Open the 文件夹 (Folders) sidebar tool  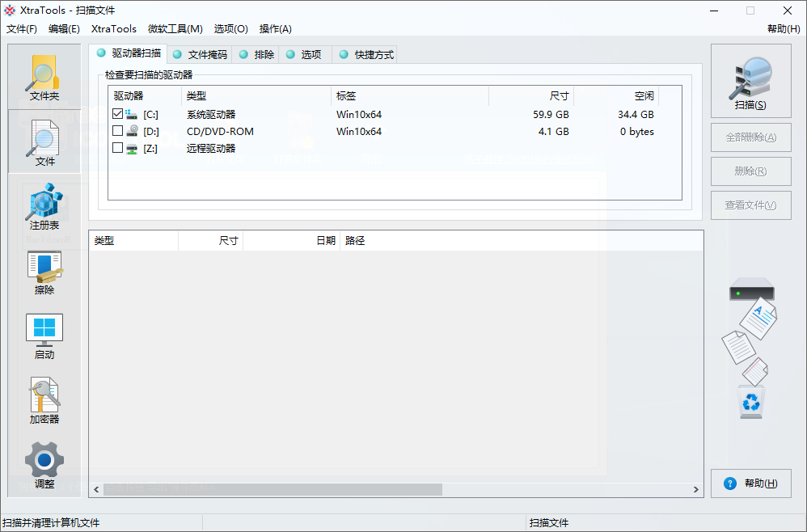[44, 75]
